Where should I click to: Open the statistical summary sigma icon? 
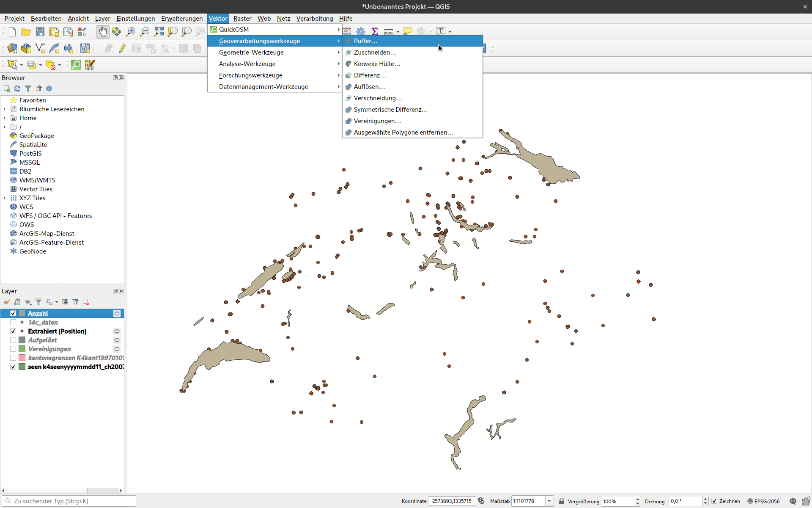[x=374, y=31]
